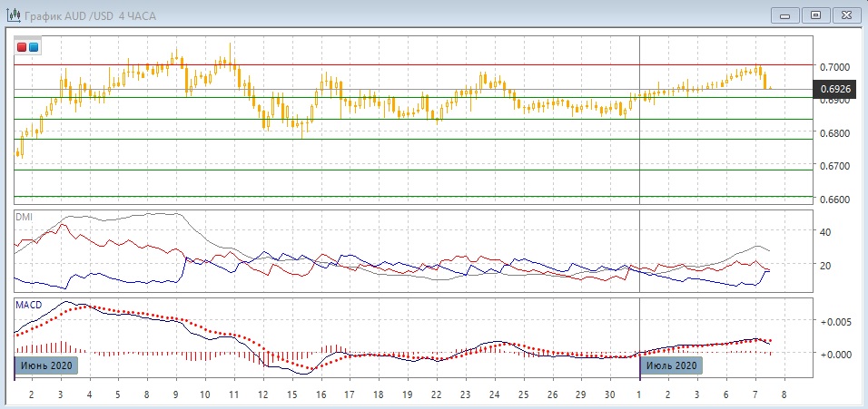This screenshot has height=409, width=868.
Task: Maximize the AUD/USD chart window
Action: 815,15
